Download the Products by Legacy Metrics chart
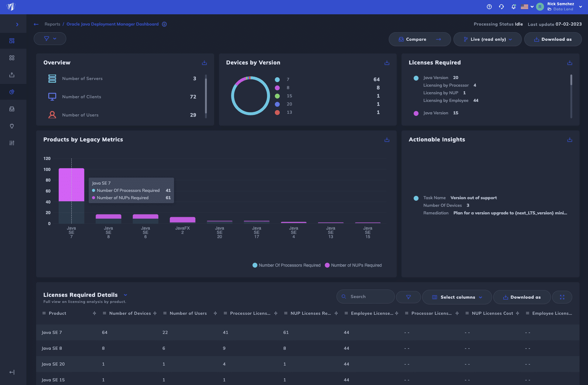The image size is (588, 385). click(x=387, y=140)
